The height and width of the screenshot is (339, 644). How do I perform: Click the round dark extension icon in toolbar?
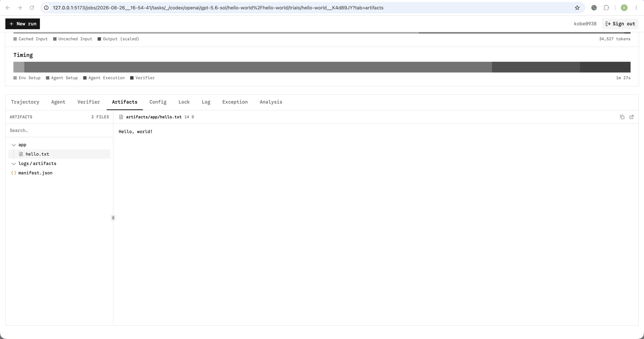tap(594, 8)
